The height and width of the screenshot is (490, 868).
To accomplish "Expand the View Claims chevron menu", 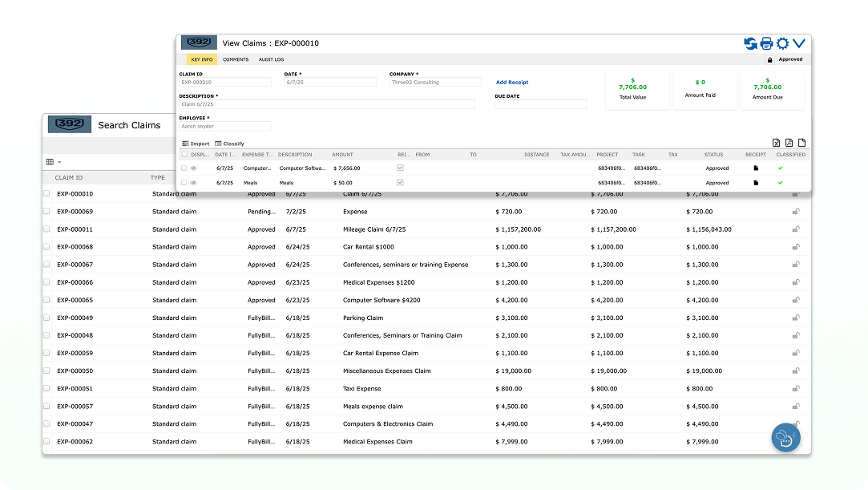I will pyautogui.click(x=799, y=43).
